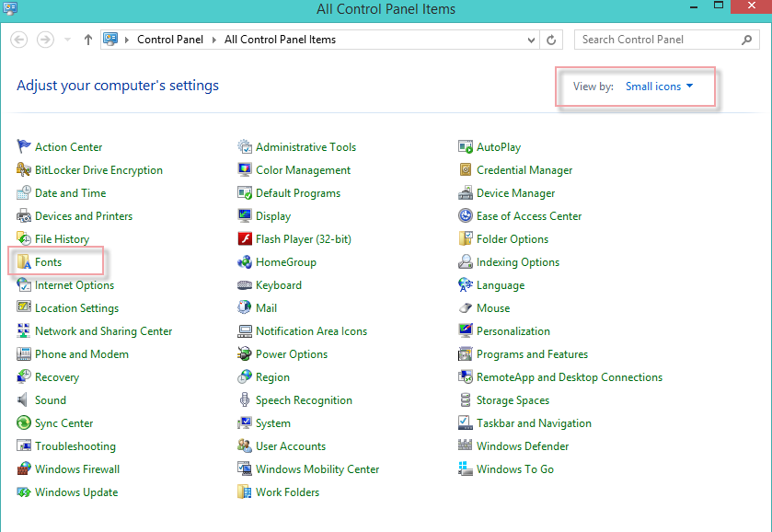
Task: Expand the arrow after Control Panel breadcrumb
Action: [x=214, y=40]
